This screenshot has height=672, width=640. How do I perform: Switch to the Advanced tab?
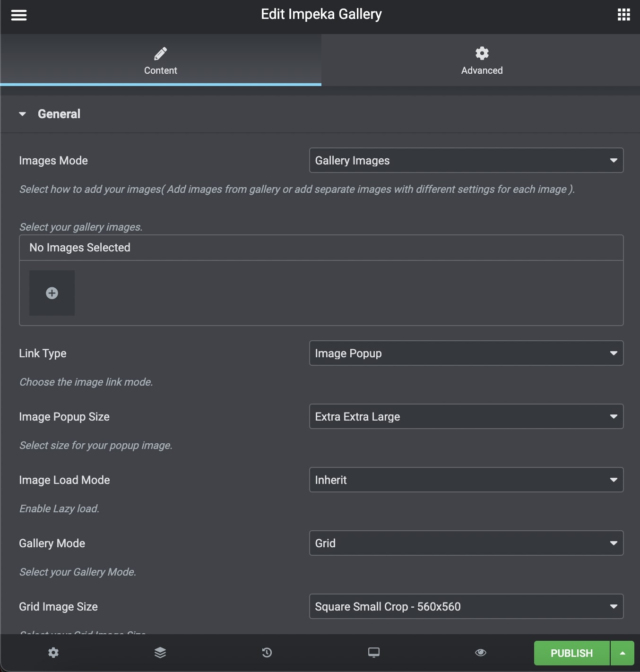coord(482,60)
